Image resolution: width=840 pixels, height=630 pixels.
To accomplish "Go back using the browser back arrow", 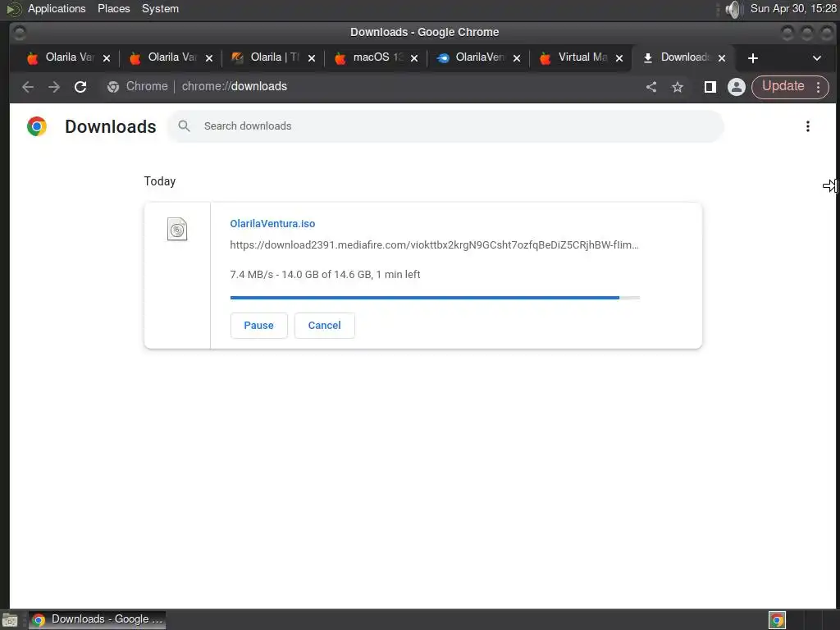I will pyautogui.click(x=28, y=87).
